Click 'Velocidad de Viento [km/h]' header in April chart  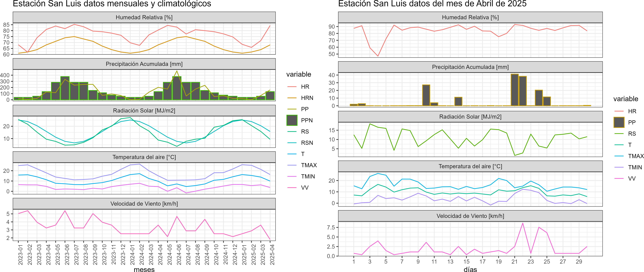point(470,216)
